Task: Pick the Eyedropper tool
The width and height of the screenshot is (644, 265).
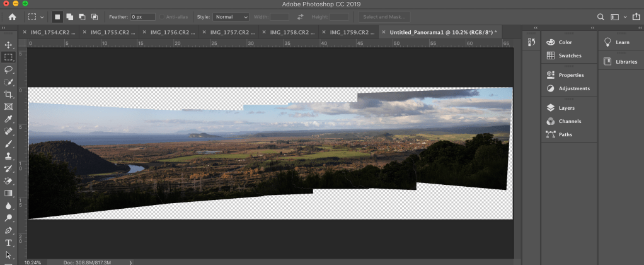Action: click(x=8, y=119)
